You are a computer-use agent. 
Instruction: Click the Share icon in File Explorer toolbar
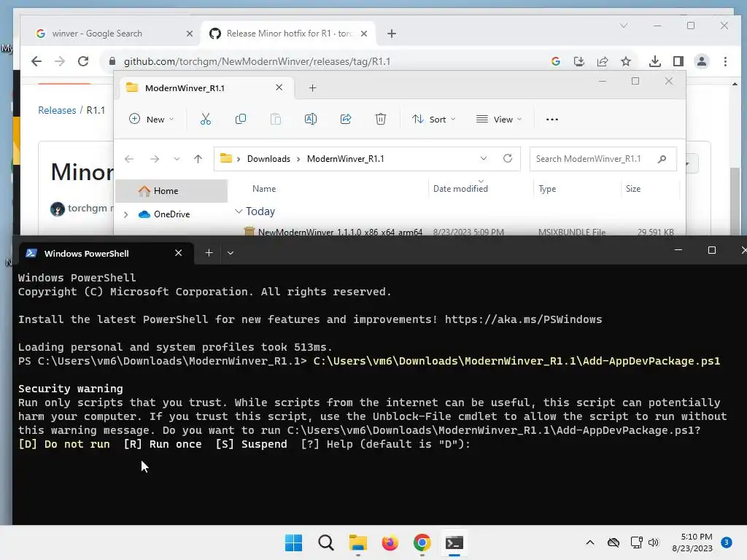[x=346, y=119]
